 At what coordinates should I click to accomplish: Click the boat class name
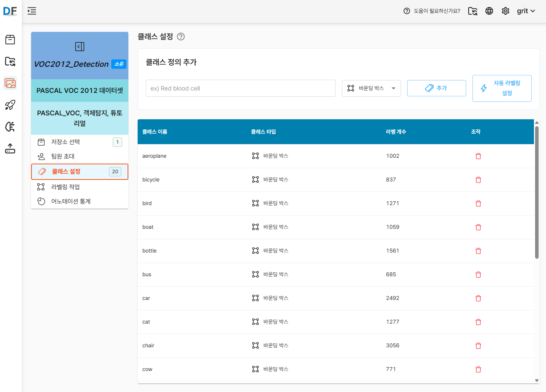(148, 227)
